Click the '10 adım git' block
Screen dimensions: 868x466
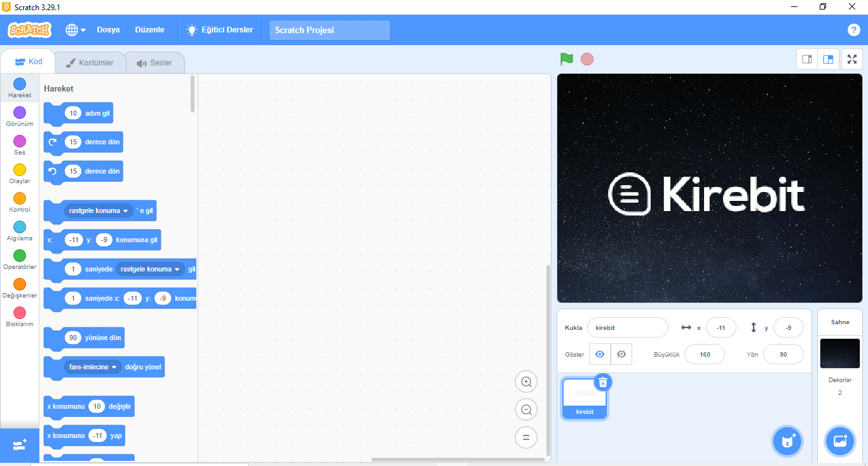(x=78, y=113)
